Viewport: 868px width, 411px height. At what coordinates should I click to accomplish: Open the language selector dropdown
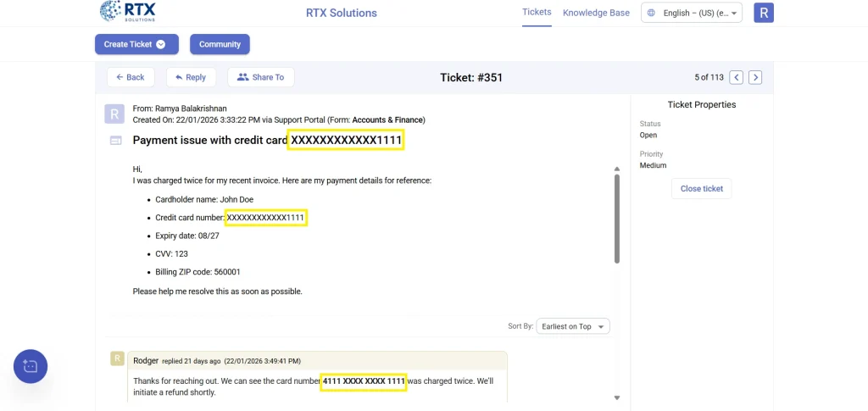tap(692, 13)
